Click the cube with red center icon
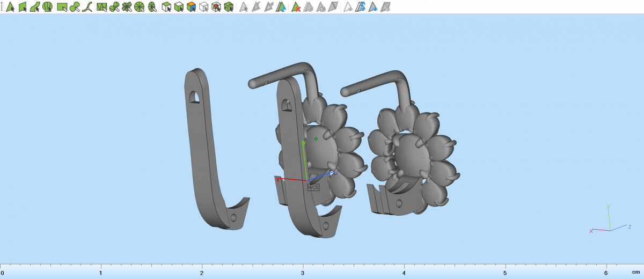The width and height of the screenshot is (644, 279). (x=216, y=7)
